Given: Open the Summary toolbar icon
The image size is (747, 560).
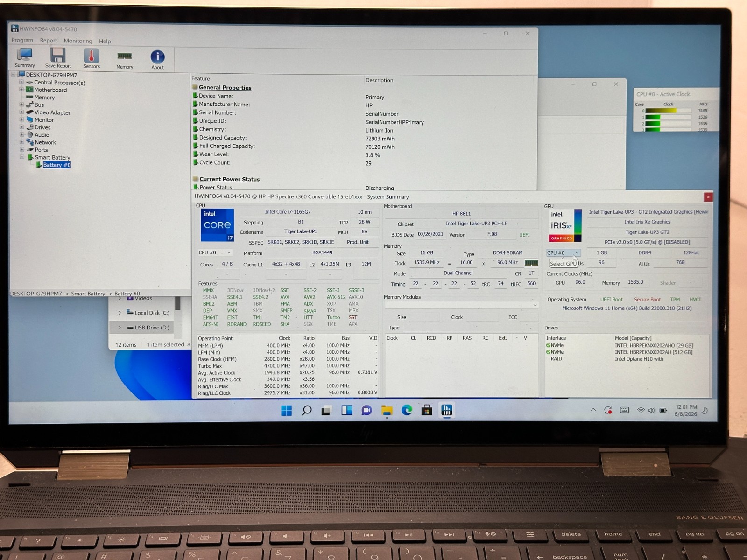Looking at the screenshot, I should point(24,58).
